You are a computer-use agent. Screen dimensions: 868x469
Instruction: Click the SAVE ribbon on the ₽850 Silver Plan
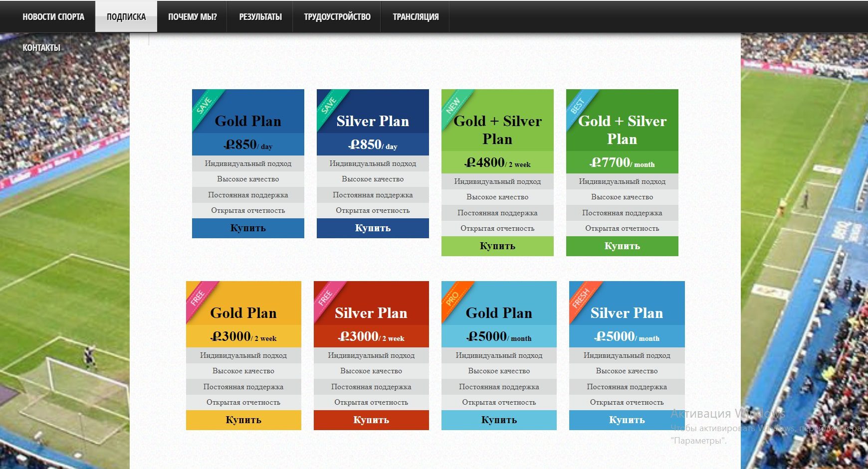coord(329,105)
